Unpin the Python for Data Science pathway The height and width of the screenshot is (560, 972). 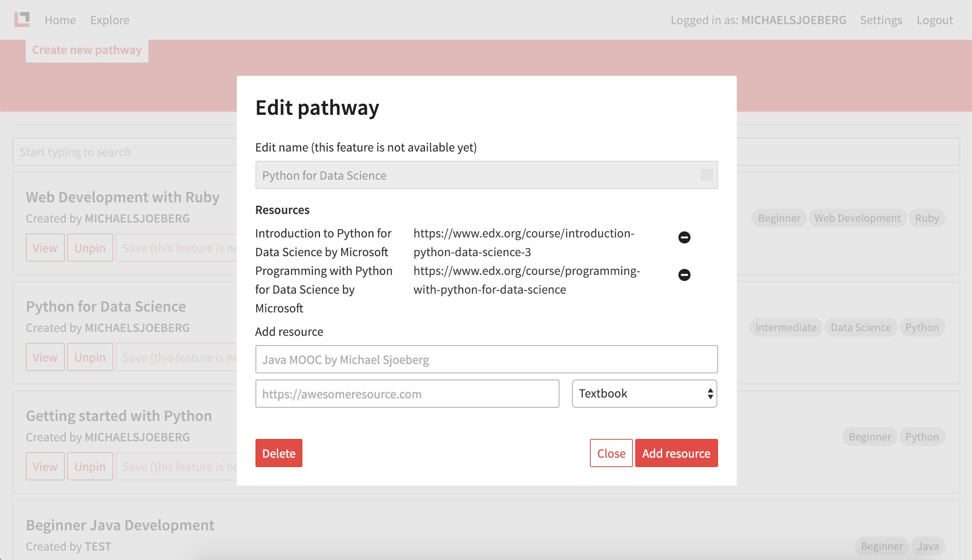pyautogui.click(x=90, y=357)
